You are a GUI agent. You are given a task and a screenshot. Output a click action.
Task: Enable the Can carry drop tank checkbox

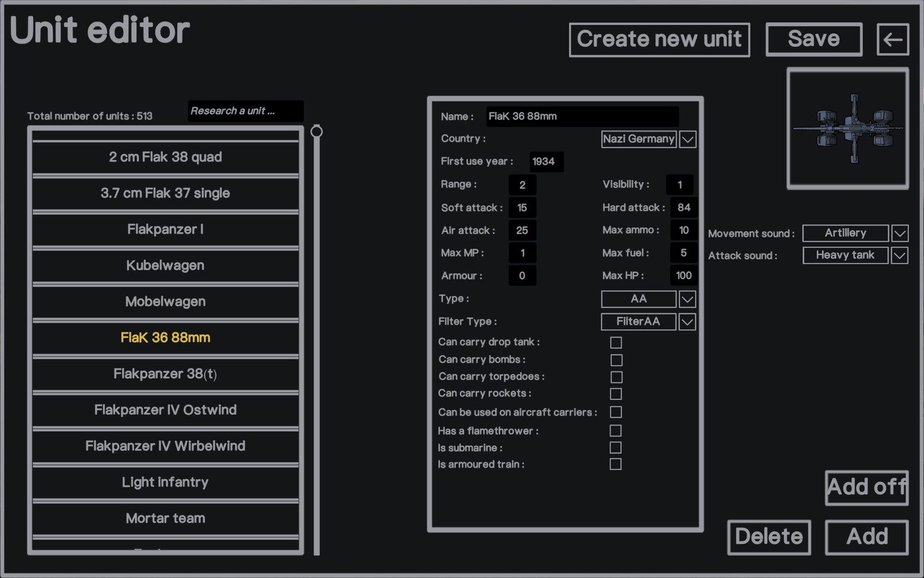(616, 343)
